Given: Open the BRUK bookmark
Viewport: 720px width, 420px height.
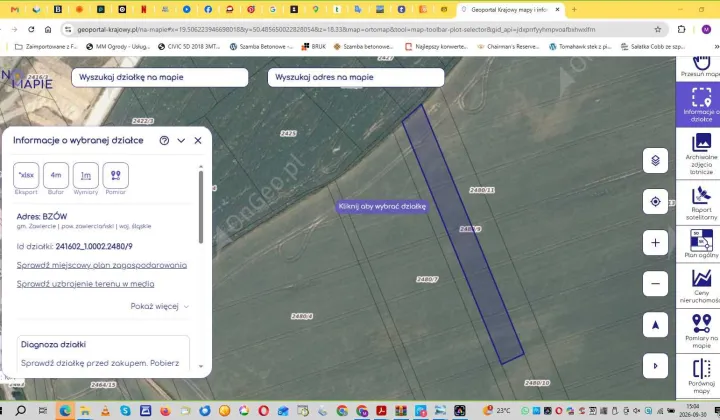Looking at the screenshot, I should click(314, 46).
